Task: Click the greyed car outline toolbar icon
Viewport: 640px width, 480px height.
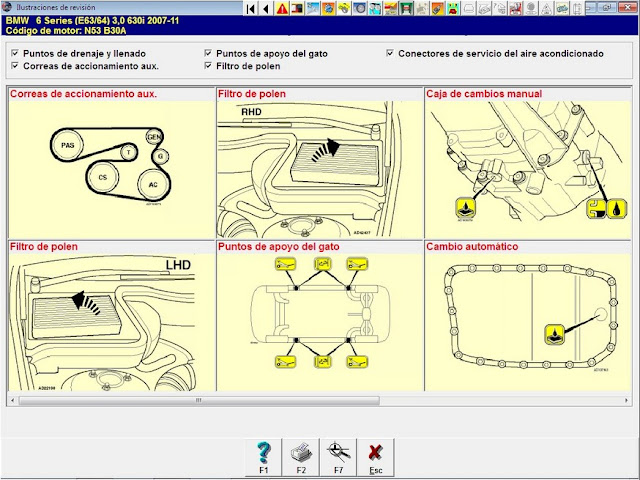Action: pyautogui.click(x=469, y=8)
